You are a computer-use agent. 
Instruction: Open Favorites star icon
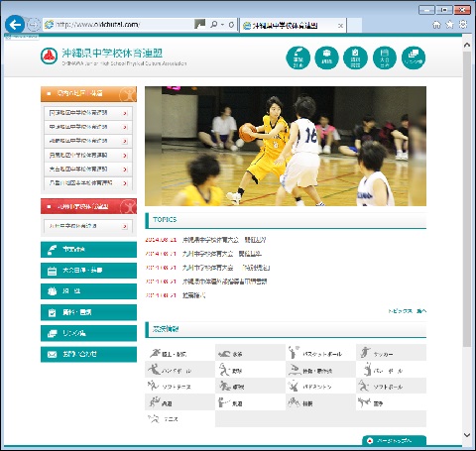[450, 25]
